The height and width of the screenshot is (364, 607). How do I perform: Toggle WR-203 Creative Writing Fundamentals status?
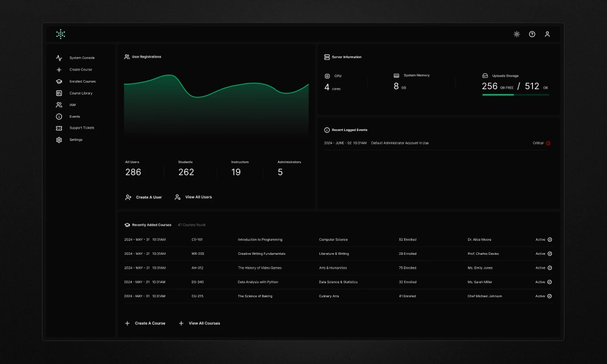click(x=549, y=254)
